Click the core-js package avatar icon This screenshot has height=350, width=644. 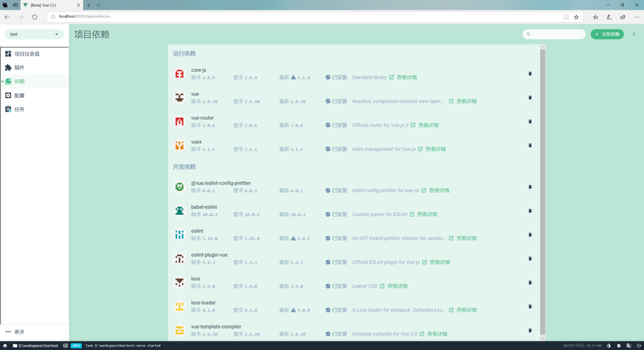[x=179, y=74]
